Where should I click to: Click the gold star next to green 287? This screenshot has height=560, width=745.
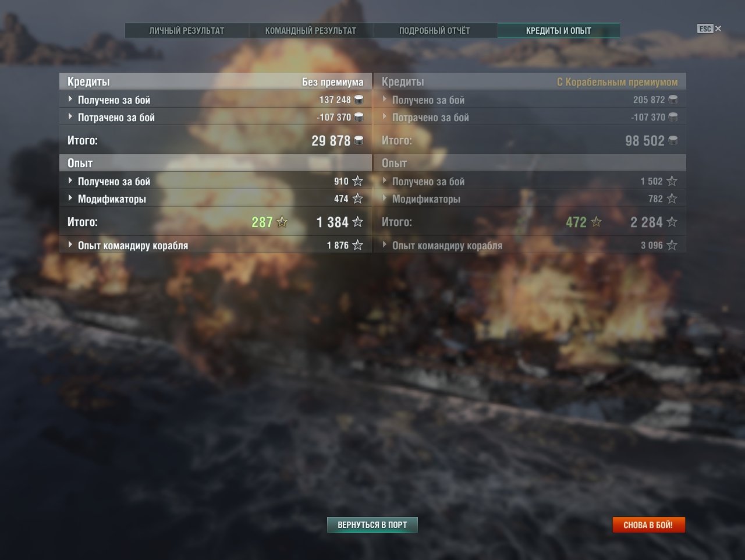[x=282, y=222]
